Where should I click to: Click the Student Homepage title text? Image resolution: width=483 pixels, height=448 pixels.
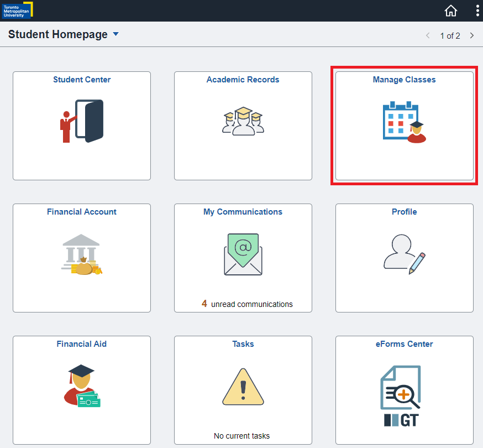[57, 34]
